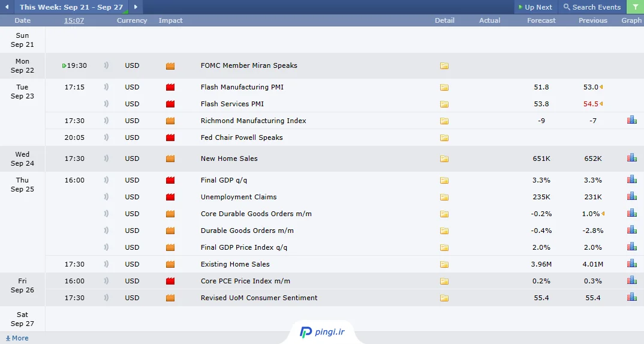Expand more events with More link

point(17,338)
